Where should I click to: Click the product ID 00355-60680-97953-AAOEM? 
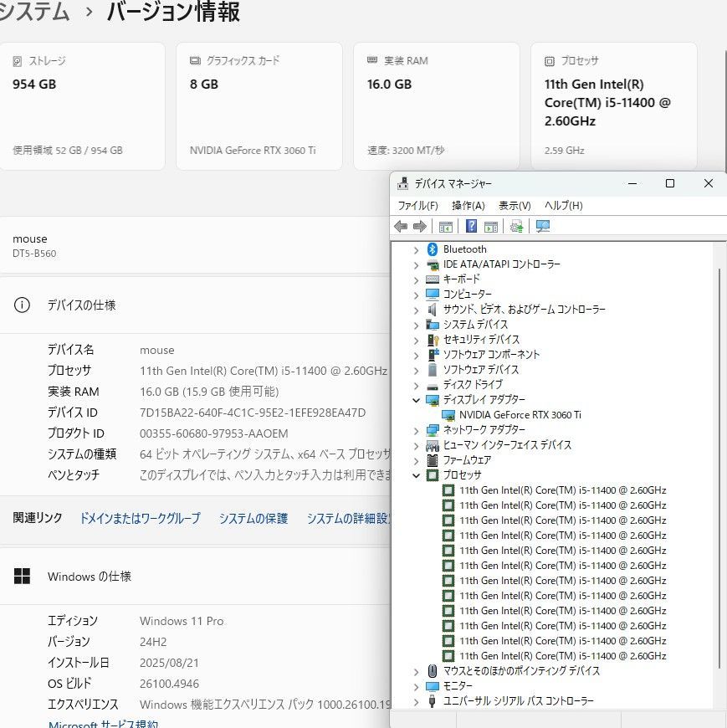pos(214,433)
